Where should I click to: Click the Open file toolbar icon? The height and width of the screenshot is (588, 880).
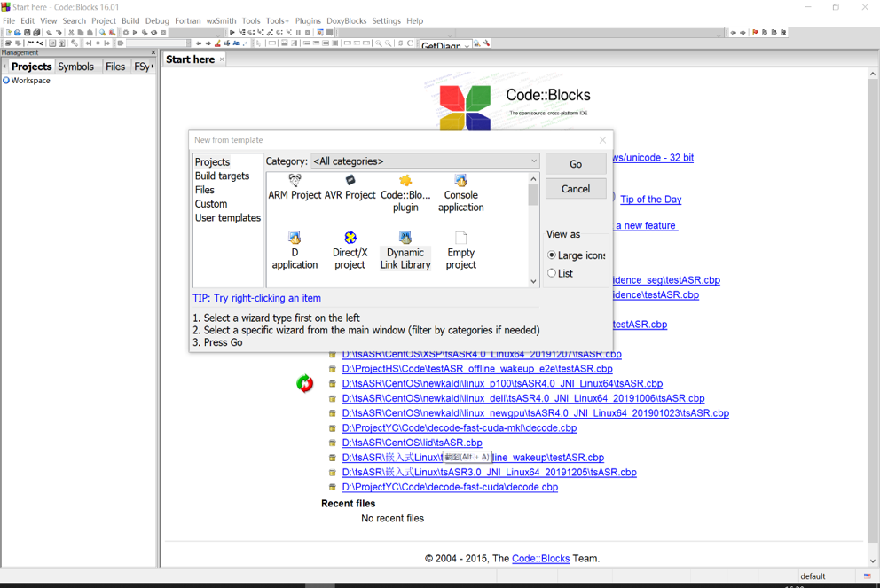(18, 33)
